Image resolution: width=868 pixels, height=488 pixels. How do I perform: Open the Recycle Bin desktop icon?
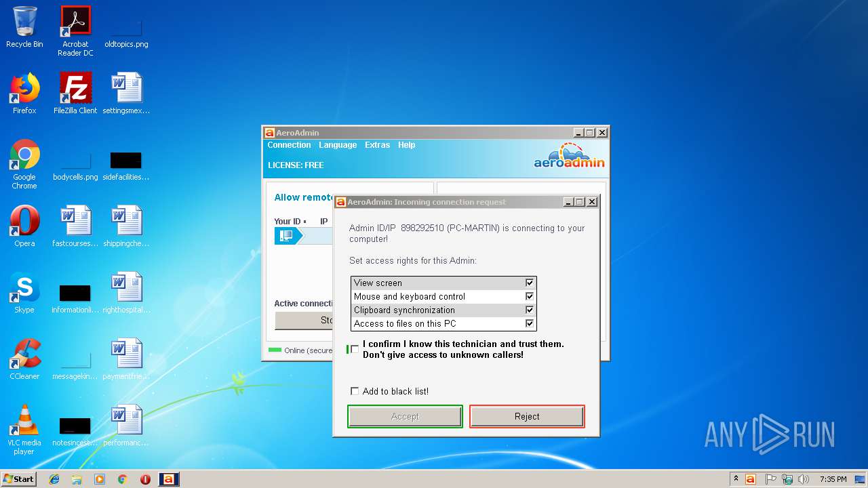24,27
